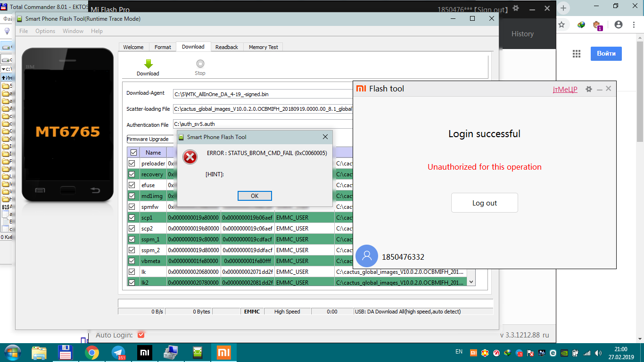This screenshot has width=644, height=362.
Task: Expand the Firmware Upgrade mode dropdown
Action: (149, 139)
